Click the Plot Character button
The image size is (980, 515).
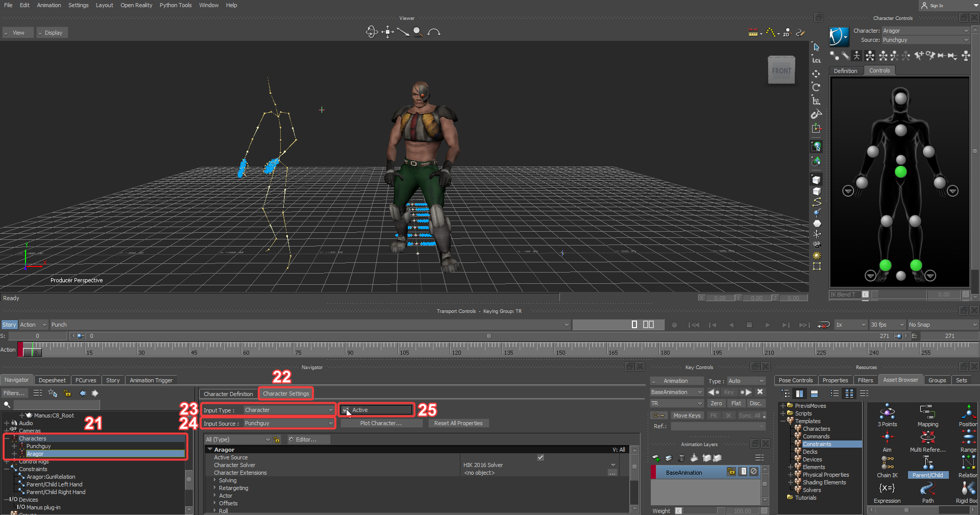[381, 423]
